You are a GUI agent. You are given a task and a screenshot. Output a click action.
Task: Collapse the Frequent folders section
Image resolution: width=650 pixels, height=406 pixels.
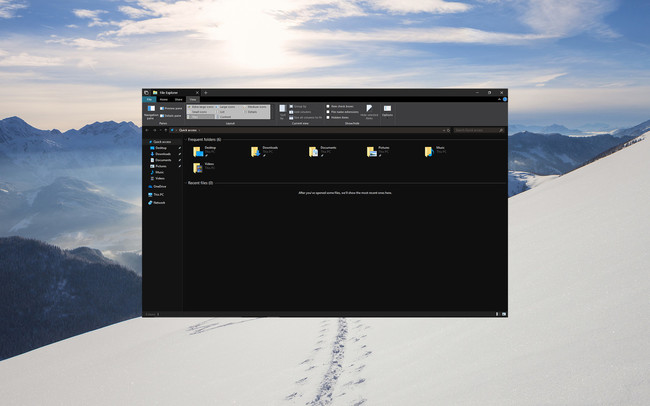[x=186, y=140]
